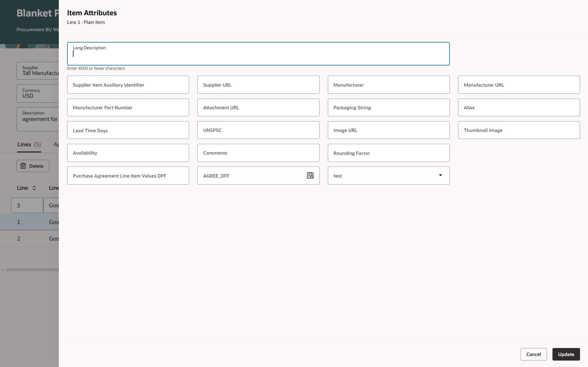The width and height of the screenshot is (588, 367).
Task: Select the Image URL field
Action: [x=389, y=130]
